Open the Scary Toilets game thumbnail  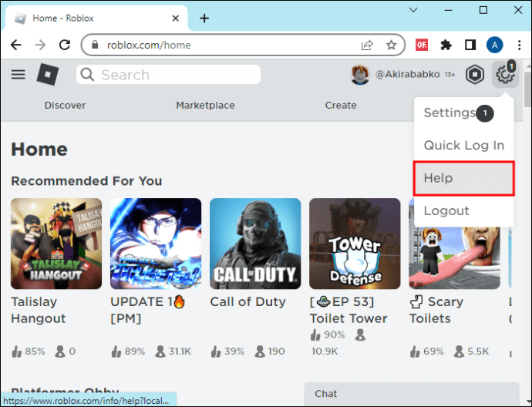tap(454, 257)
